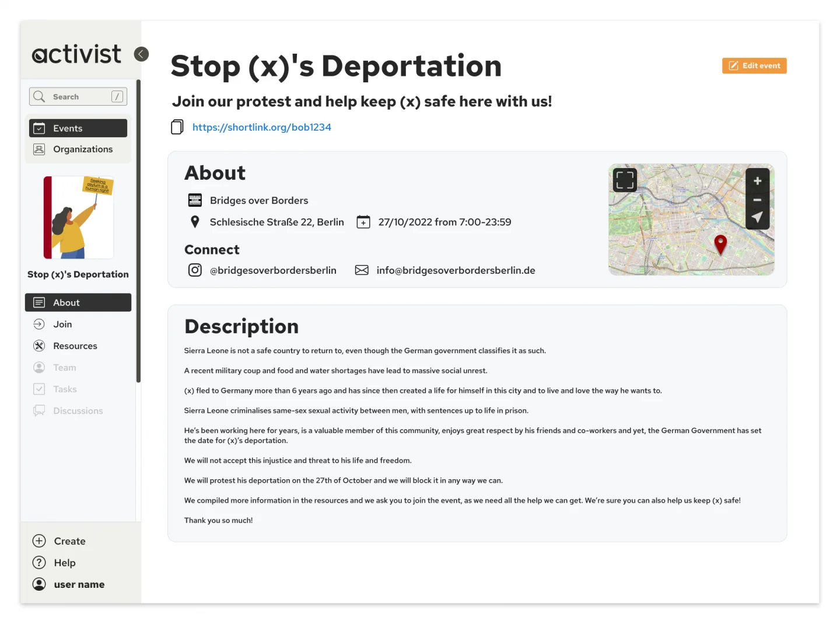The height and width of the screenshot is (624, 840).
Task: Open the user name account menu
Action: (79, 584)
